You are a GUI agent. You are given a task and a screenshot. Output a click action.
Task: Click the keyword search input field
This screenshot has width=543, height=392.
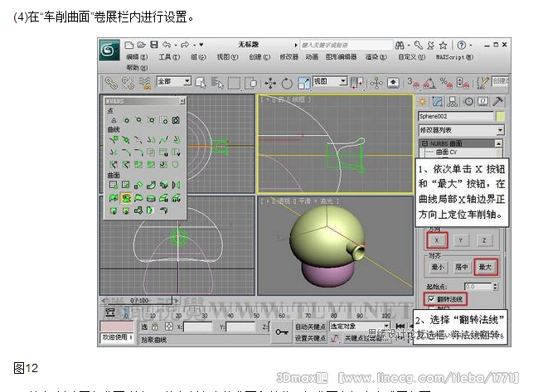[x=346, y=45]
